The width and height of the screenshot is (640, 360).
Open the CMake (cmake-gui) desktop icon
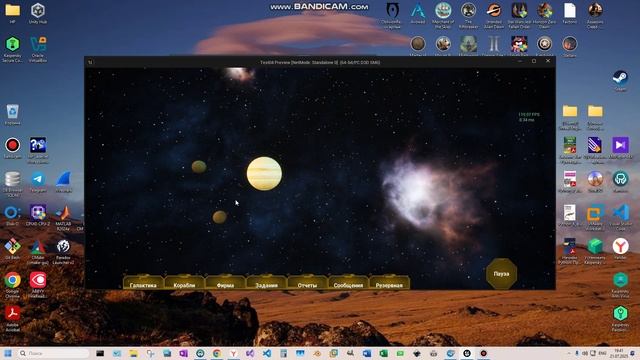[38, 251]
